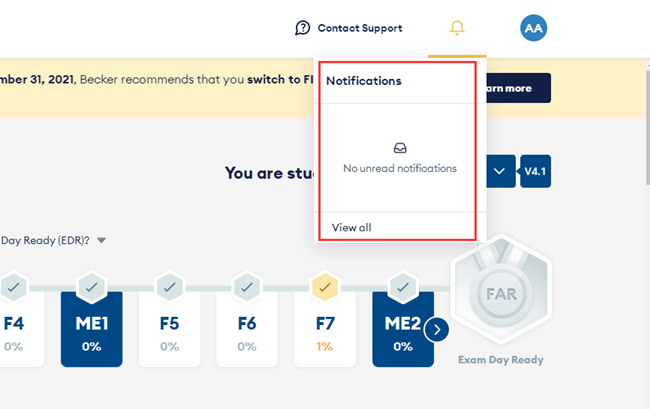650x409 pixels.
Task: Open the AA user avatar menu
Action: coord(534,28)
